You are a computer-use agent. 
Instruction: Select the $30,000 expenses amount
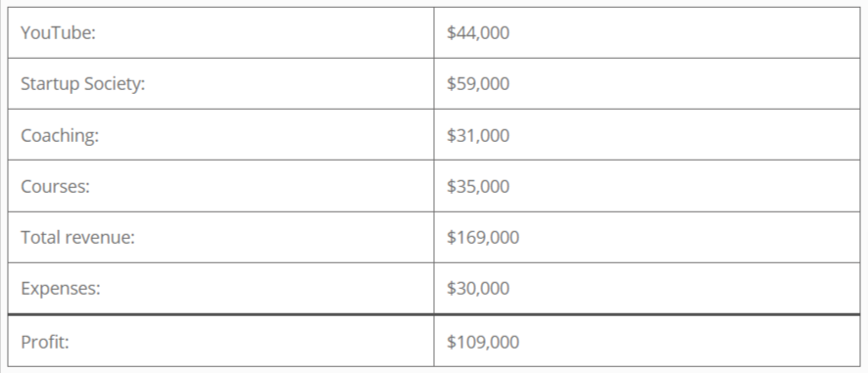[x=478, y=289]
